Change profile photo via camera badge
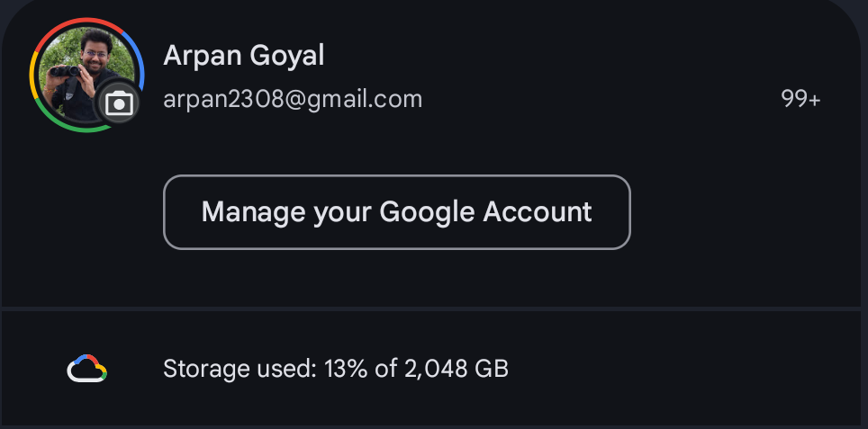Screen dimensions: 868x429 [x=119, y=104]
